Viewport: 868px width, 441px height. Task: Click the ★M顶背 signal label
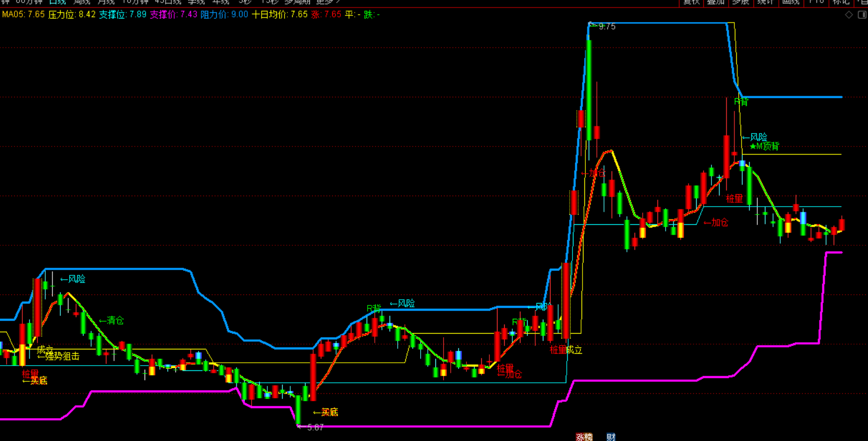764,146
